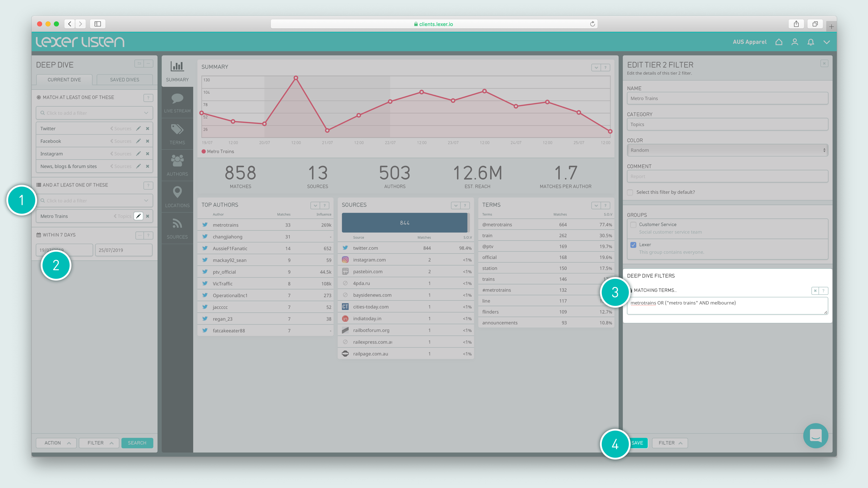Image resolution: width=868 pixels, height=488 pixels.
Task: Expand header account chevron menu
Action: point(827,42)
